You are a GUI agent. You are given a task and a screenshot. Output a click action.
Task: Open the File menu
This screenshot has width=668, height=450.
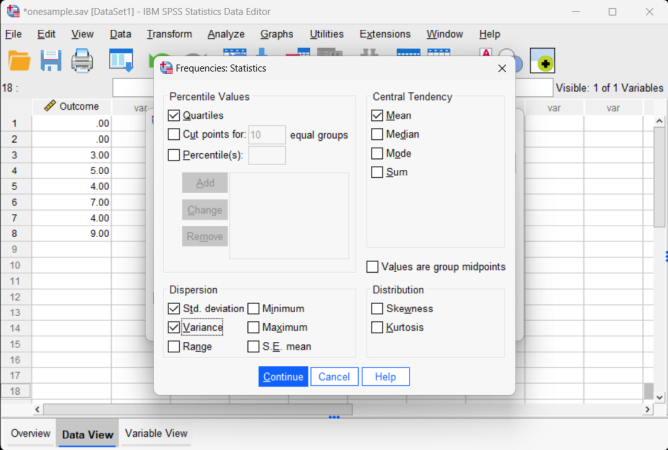coord(13,34)
